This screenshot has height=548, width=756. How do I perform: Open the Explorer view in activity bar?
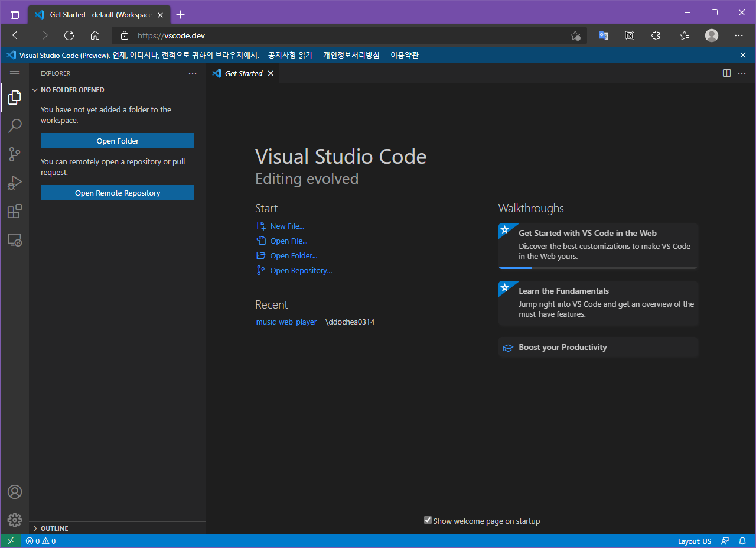click(x=15, y=98)
